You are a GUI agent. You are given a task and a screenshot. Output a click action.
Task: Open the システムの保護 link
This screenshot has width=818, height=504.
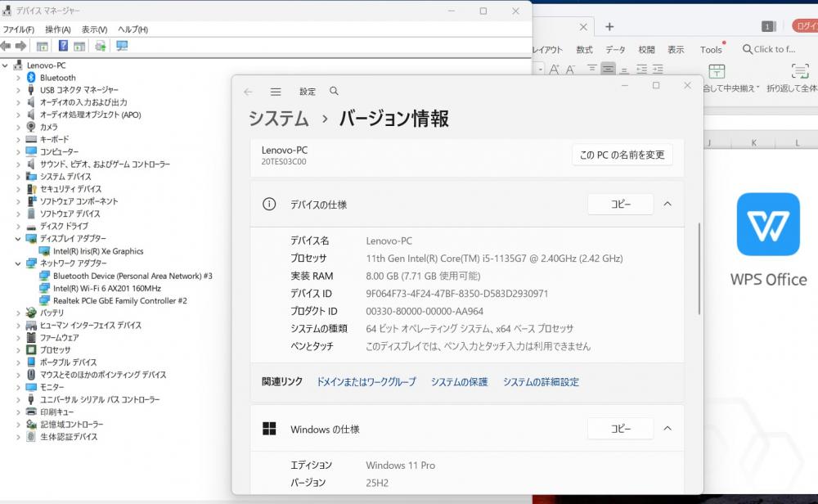point(459,382)
